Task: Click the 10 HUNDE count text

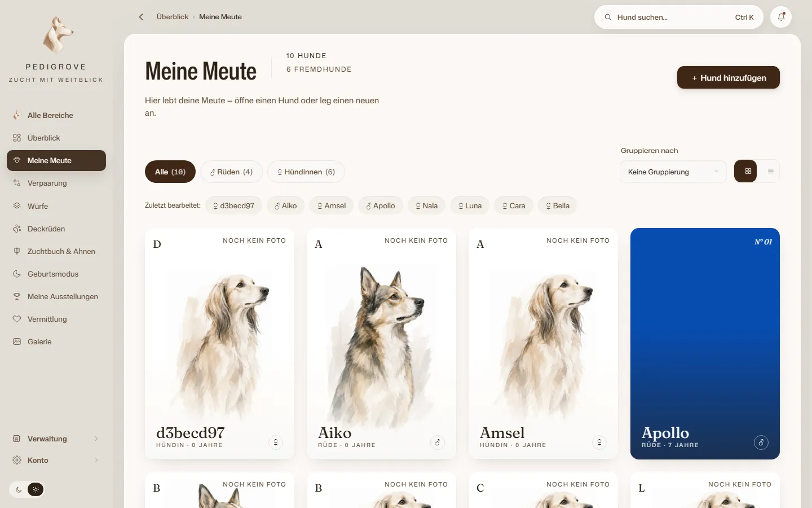Action: point(306,56)
